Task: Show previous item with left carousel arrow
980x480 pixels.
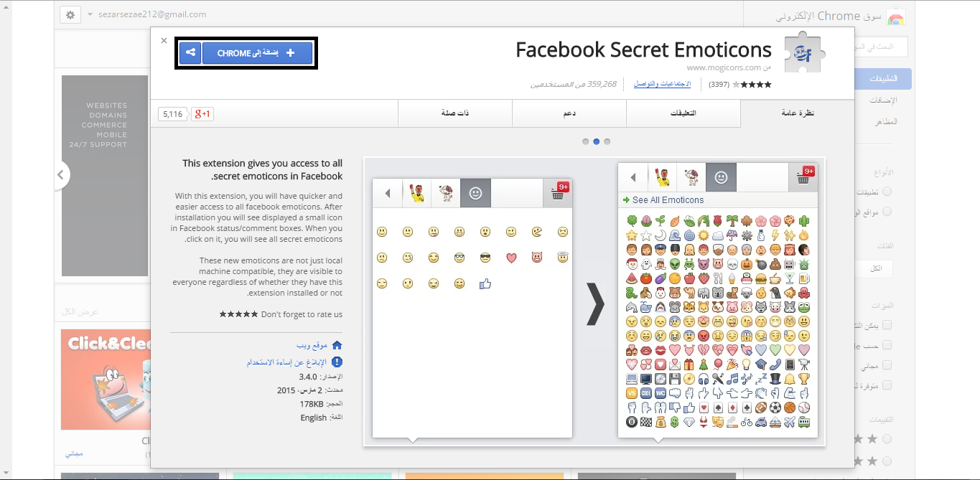Action: [x=62, y=174]
